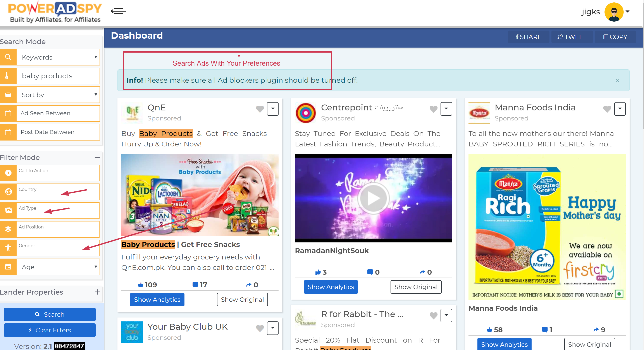Favorite the QnE sponsored ad heart
This screenshot has width=644, height=350.
coord(260,109)
